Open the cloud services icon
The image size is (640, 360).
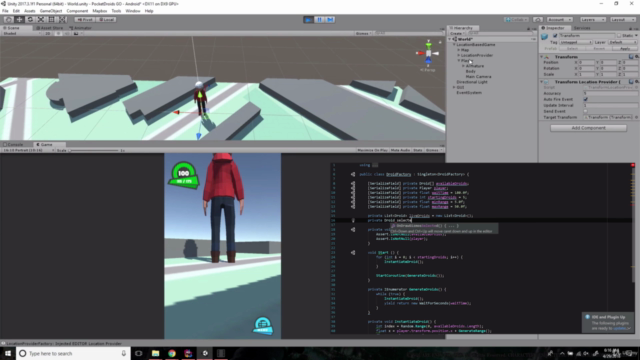[x=538, y=20]
